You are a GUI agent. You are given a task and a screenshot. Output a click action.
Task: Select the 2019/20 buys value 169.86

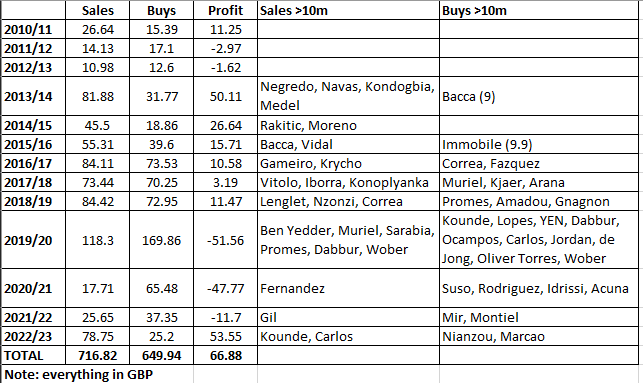(161, 240)
